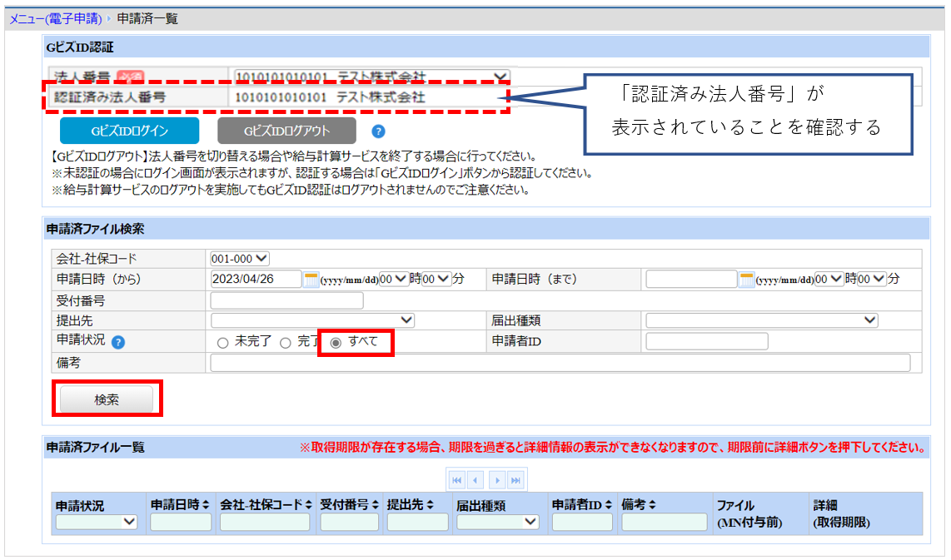
Task: Go to previous page of file list
Action: [x=475, y=480]
